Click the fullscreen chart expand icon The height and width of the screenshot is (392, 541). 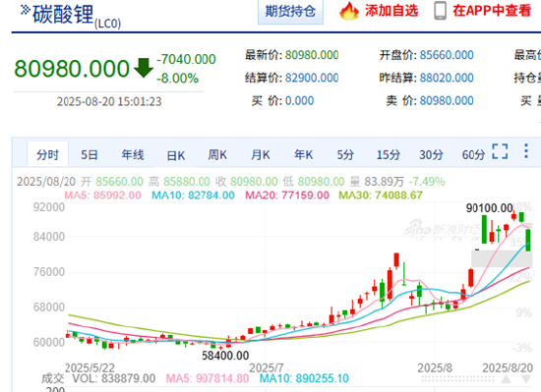[500, 151]
